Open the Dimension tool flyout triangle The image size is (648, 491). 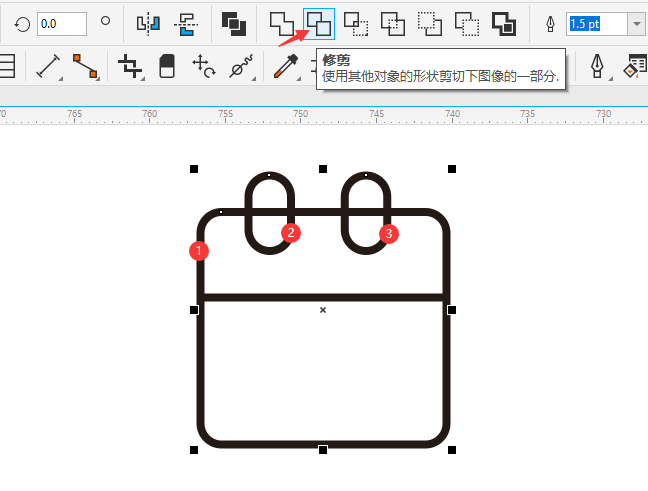pyautogui.click(x=61, y=79)
